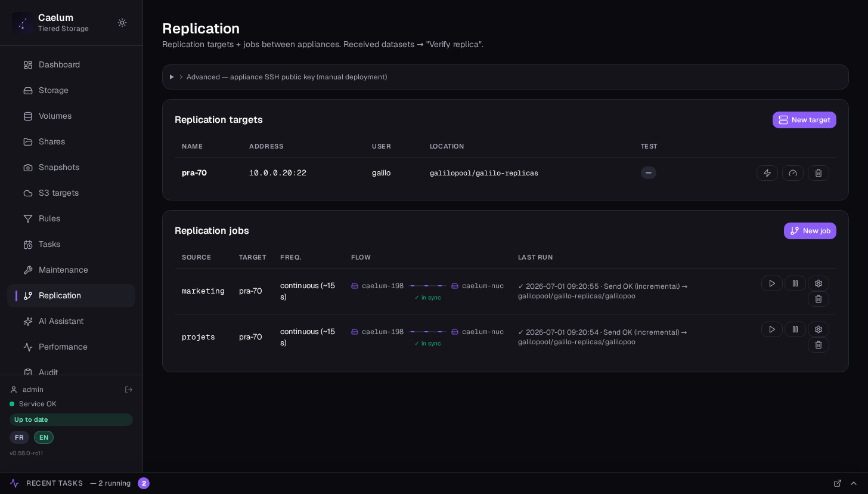Viewport: 868px width, 494px height.
Task: Open Maintenance section
Action: pyautogui.click(x=71, y=270)
